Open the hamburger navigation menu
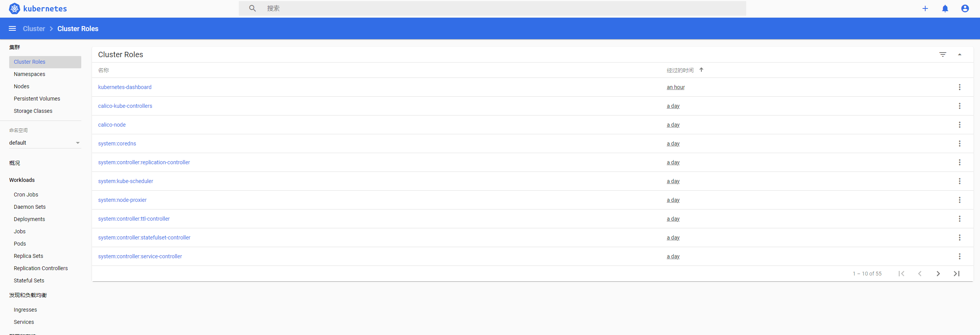Screen dimensions: 980x335 pos(12,28)
